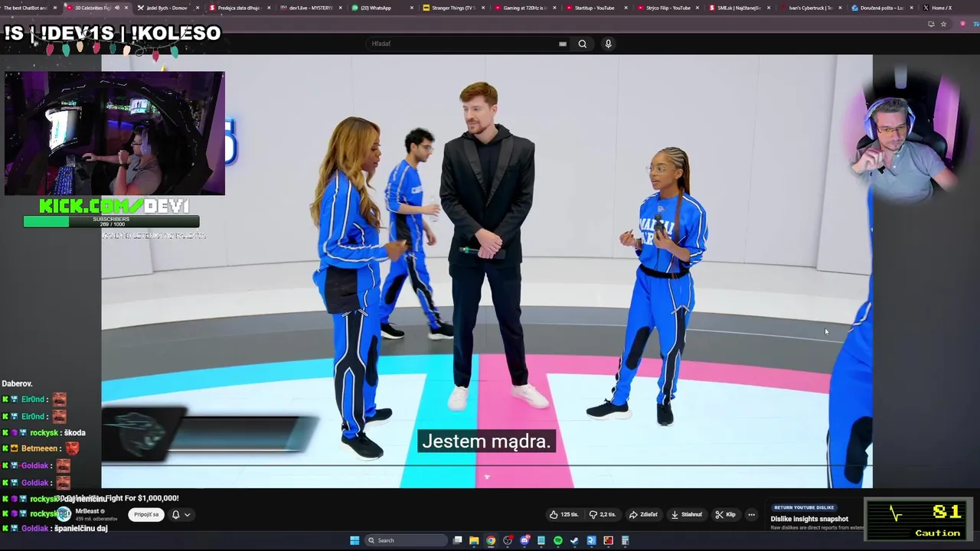Viewport: 980px width, 551px height.
Task: Click the video player area
Action: coord(487,271)
